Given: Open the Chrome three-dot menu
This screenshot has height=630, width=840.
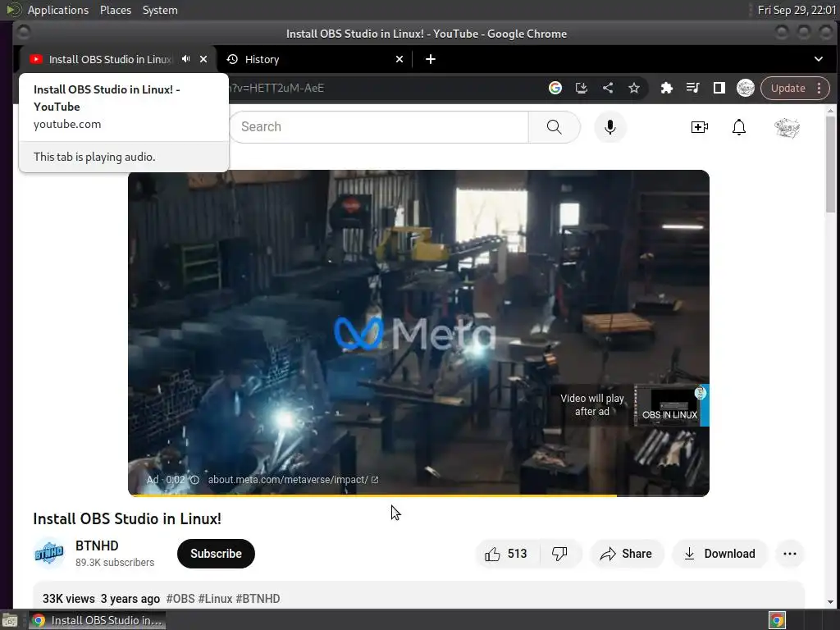Looking at the screenshot, I should (x=819, y=88).
